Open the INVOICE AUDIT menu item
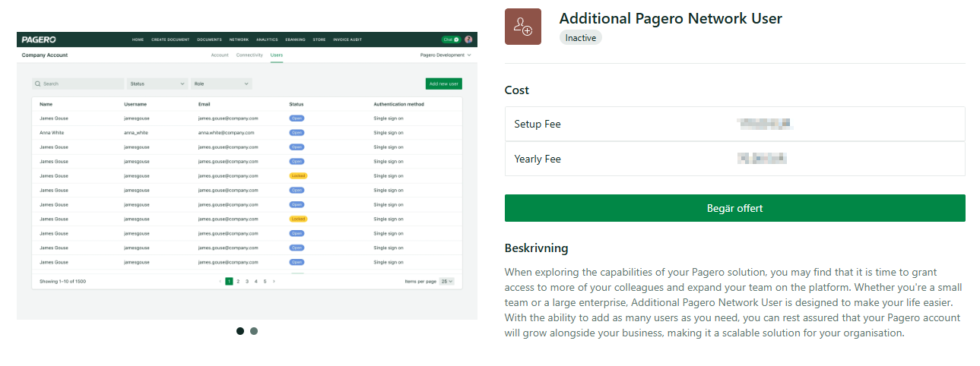 (x=347, y=39)
